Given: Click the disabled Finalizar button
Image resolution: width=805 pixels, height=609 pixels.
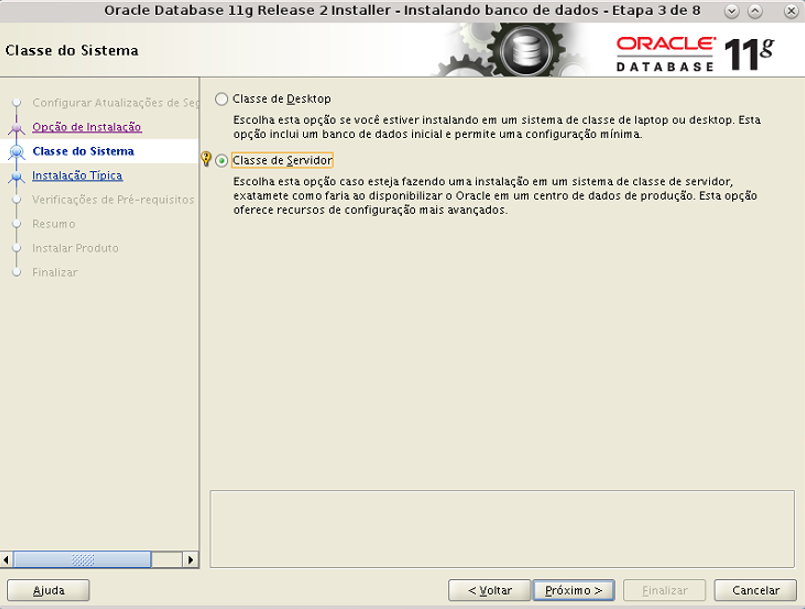Looking at the screenshot, I should [665, 591].
